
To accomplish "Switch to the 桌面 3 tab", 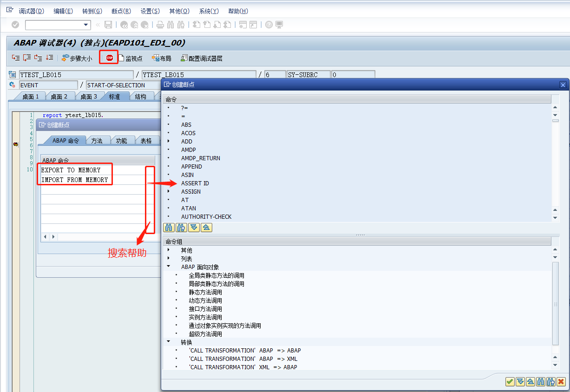I will 89,97.
